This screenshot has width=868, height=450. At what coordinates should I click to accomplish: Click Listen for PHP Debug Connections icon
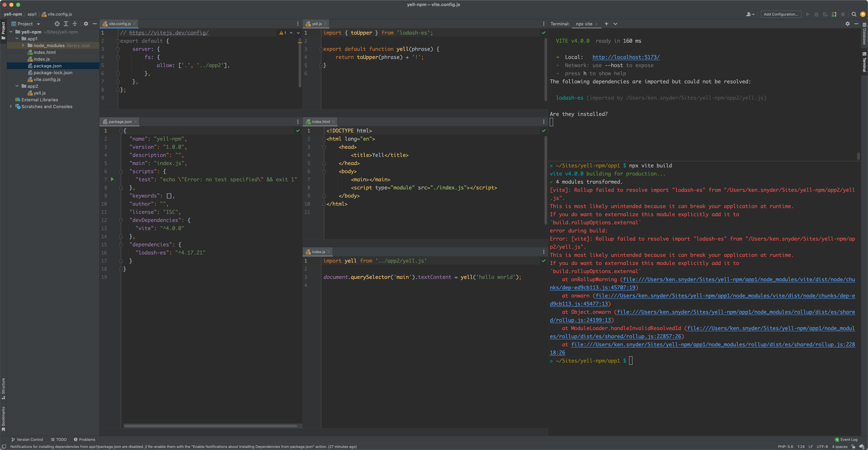click(x=834, y=14)
